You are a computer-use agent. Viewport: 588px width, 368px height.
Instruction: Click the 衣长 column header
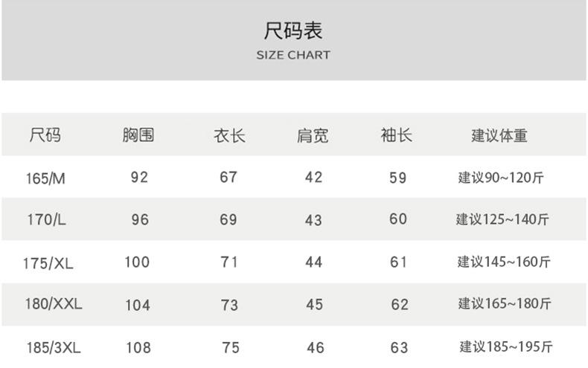tap(229, 136)
